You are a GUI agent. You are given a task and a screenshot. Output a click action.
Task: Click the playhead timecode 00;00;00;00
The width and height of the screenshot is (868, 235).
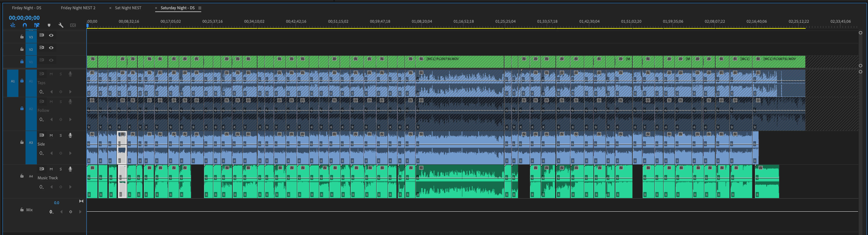pyautogui.click(x=24, y=18)
